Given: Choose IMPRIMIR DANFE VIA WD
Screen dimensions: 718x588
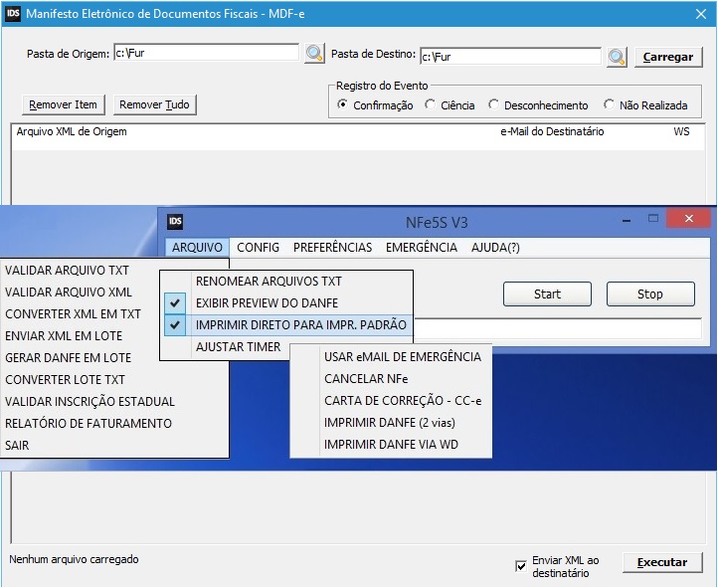Looking at the screenshot, I should [391, 445].
